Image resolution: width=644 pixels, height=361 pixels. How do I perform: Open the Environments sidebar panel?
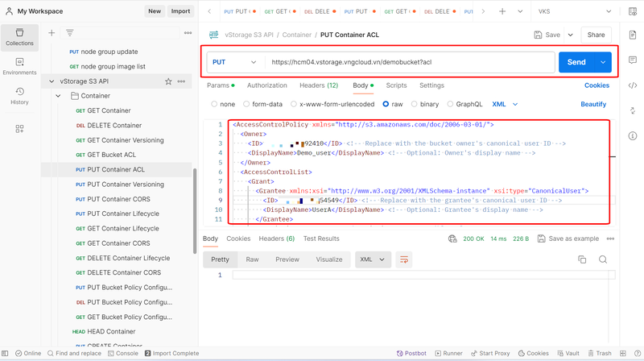tap(19, 66)
